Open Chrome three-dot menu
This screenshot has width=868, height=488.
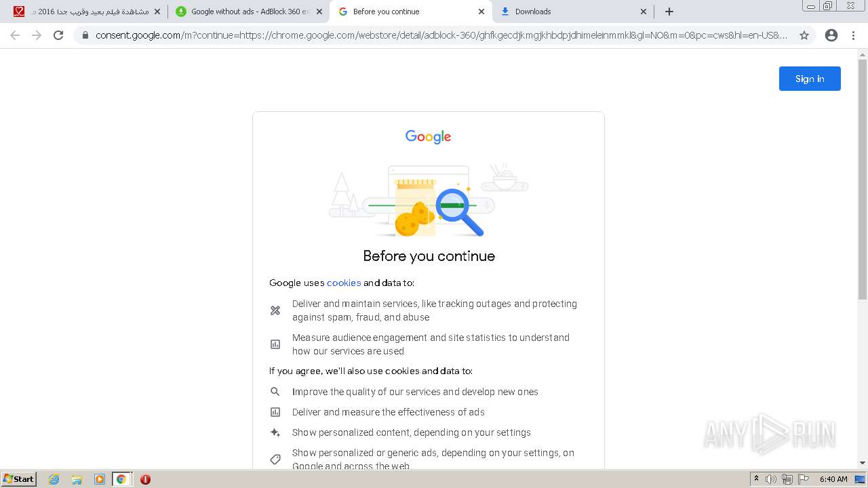853,35
